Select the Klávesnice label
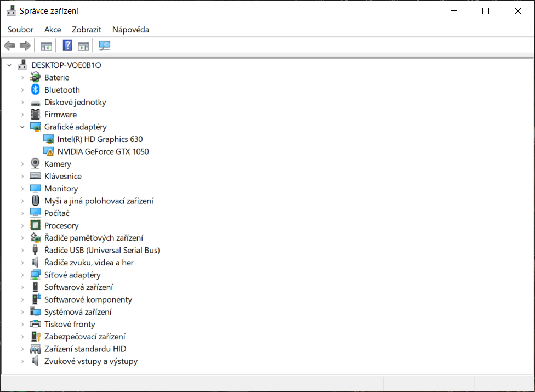This screenshot has height=392, width=535. click(63, 176)
